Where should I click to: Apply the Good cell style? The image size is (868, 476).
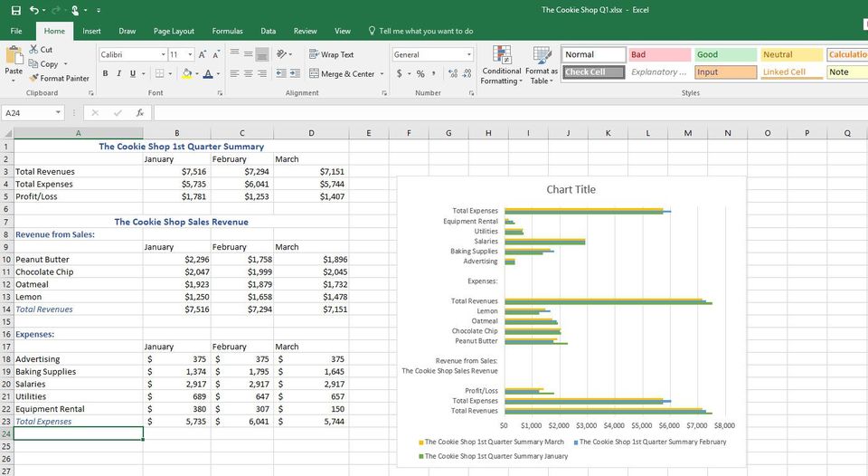click(725, 54)
